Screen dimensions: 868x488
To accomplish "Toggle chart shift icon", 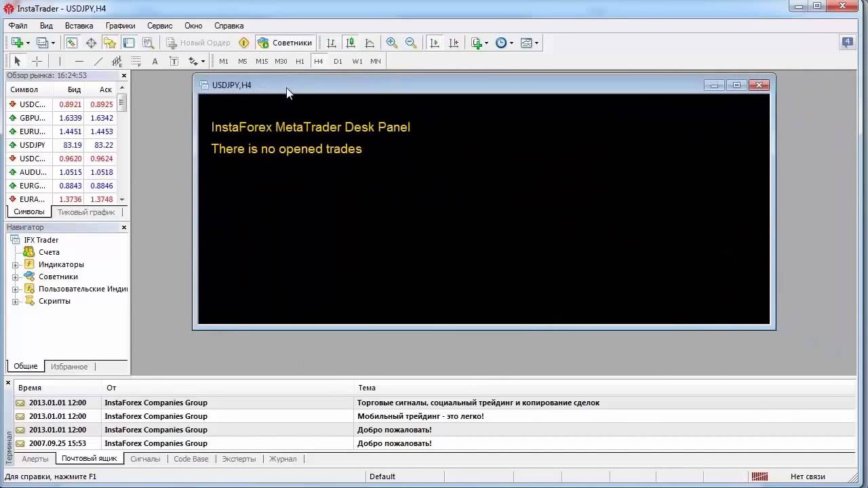I will coord(454,43).
